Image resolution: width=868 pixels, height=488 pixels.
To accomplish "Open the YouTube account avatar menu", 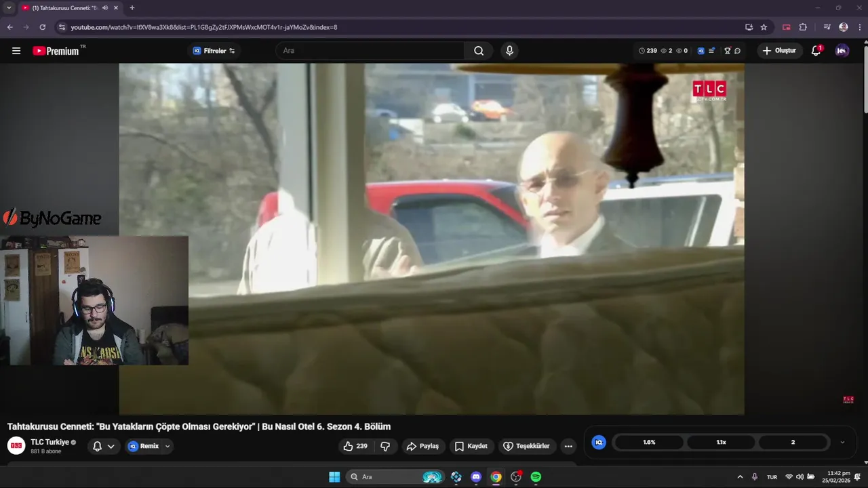I will (x=842, y=51).
